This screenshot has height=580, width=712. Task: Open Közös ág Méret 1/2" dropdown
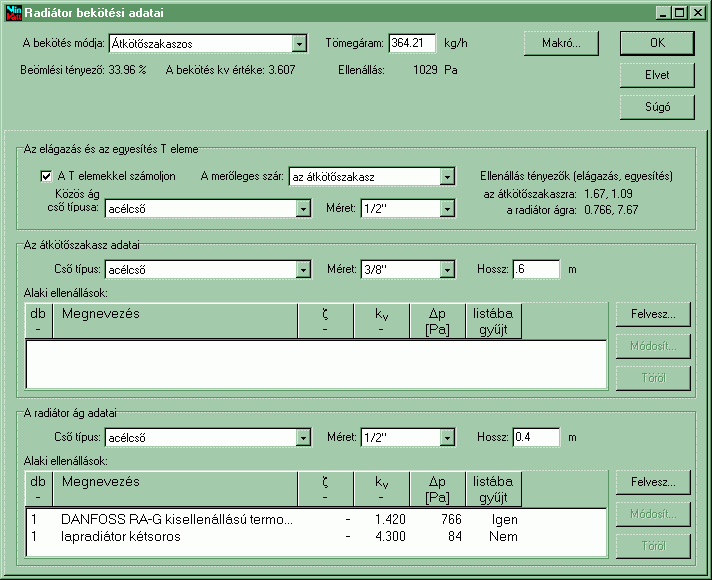tap(447, 209)
